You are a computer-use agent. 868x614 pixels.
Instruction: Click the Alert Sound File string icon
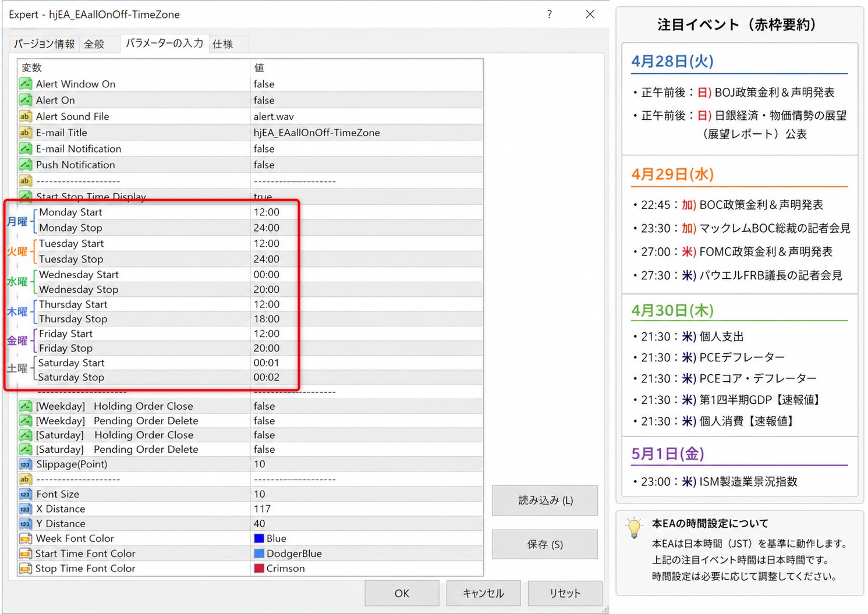click(x=25, y=116)
